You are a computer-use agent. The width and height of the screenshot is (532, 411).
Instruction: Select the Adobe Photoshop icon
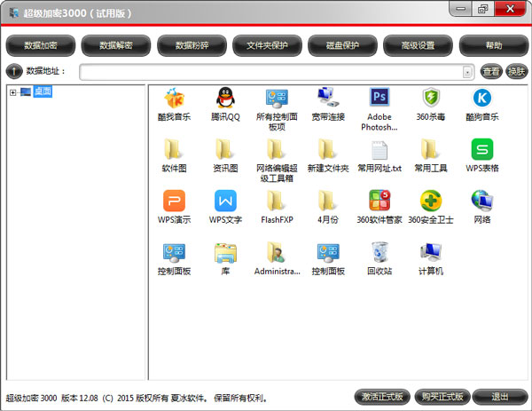[x=379, y=98]
